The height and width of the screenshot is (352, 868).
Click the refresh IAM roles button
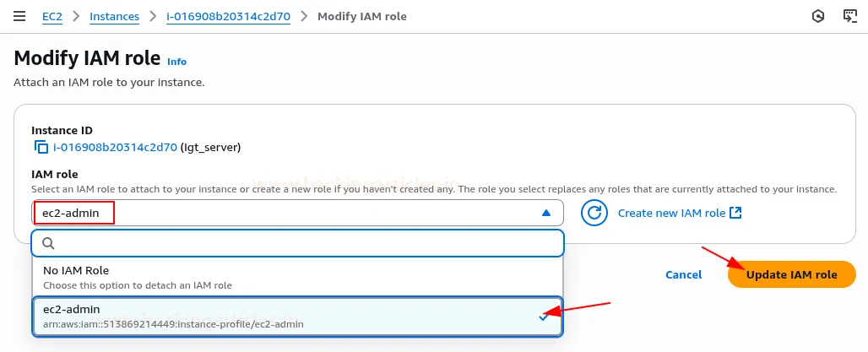(x=594, y=214)
